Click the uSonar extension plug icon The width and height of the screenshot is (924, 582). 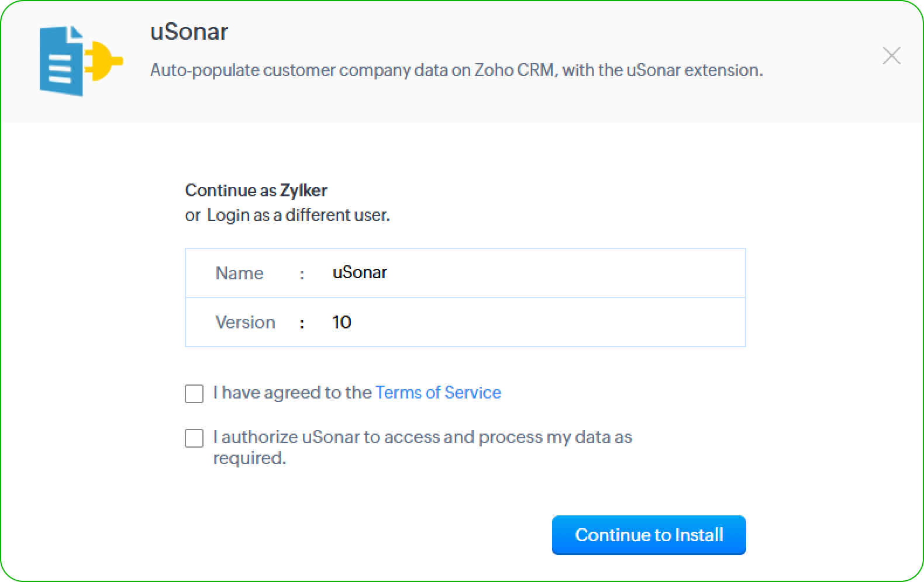[x=81, y=61]
